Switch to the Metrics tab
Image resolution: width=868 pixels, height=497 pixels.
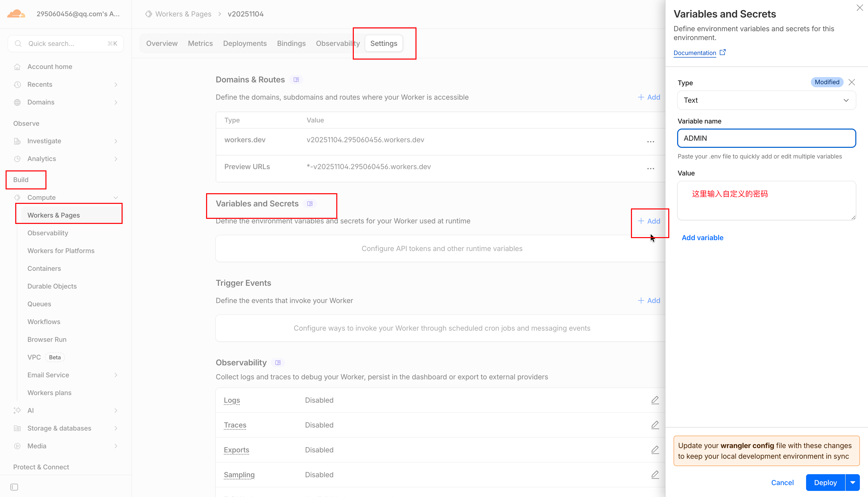coord(201,43)
